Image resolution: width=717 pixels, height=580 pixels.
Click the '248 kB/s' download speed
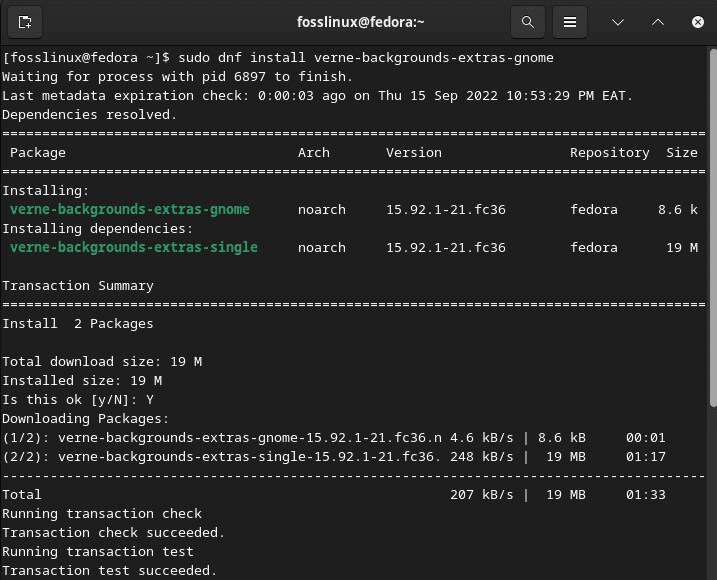pos(482,457)
